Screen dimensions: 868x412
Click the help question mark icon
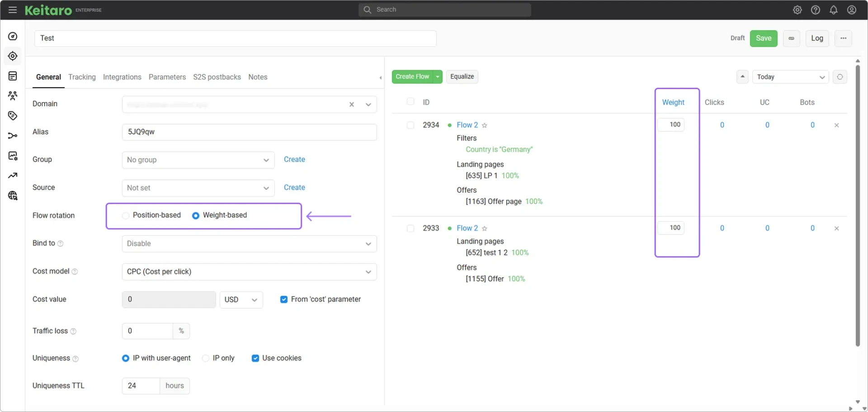click(x=815, y=10)
